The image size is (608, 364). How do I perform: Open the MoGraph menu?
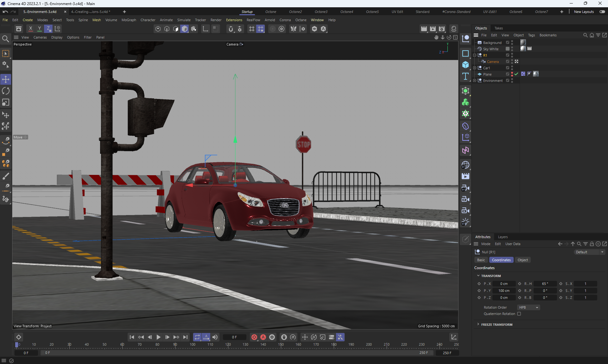pos(129,20)
